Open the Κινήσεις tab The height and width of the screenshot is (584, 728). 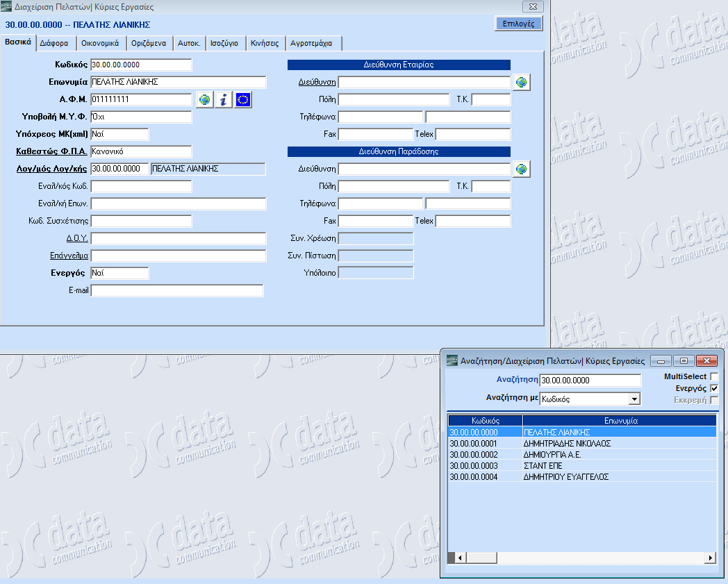click(265, 43)
